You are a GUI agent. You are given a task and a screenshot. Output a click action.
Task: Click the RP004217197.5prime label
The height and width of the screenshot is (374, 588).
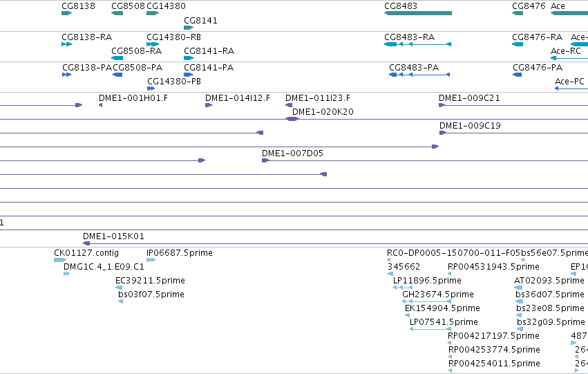point(494,336)
